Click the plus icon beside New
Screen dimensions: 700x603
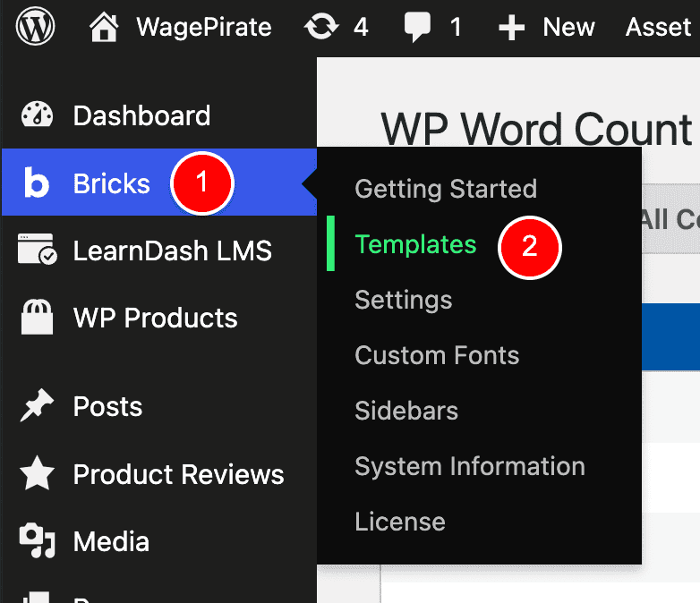tap(512, 28)
